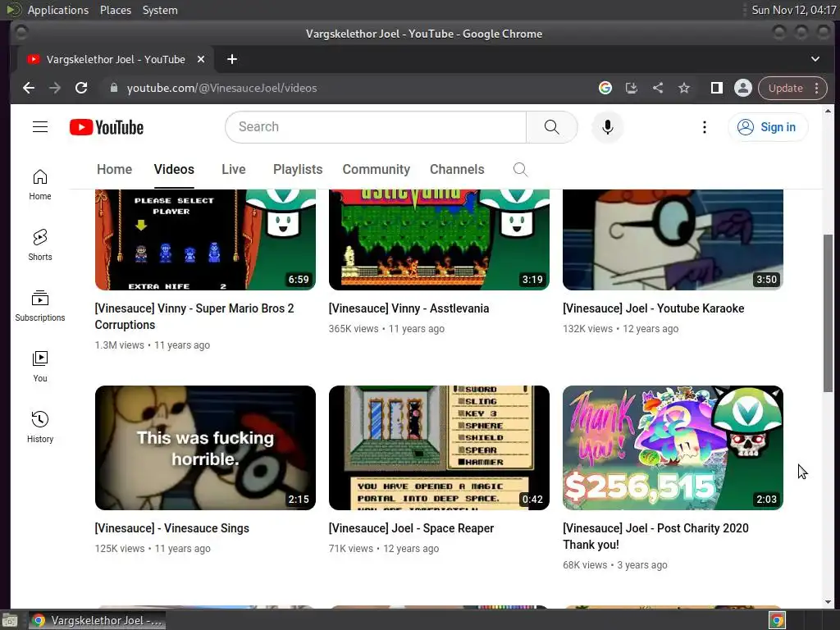Open the Places menu

pyautogui.click(x=116, y=10)
